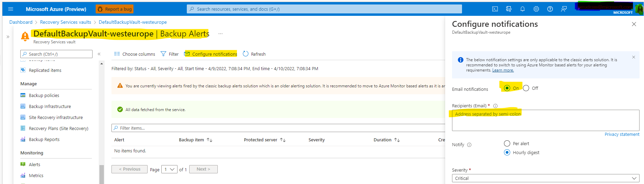Open Metrics under Monitoring
Screen dimensions: 644x184
[36, 175]
